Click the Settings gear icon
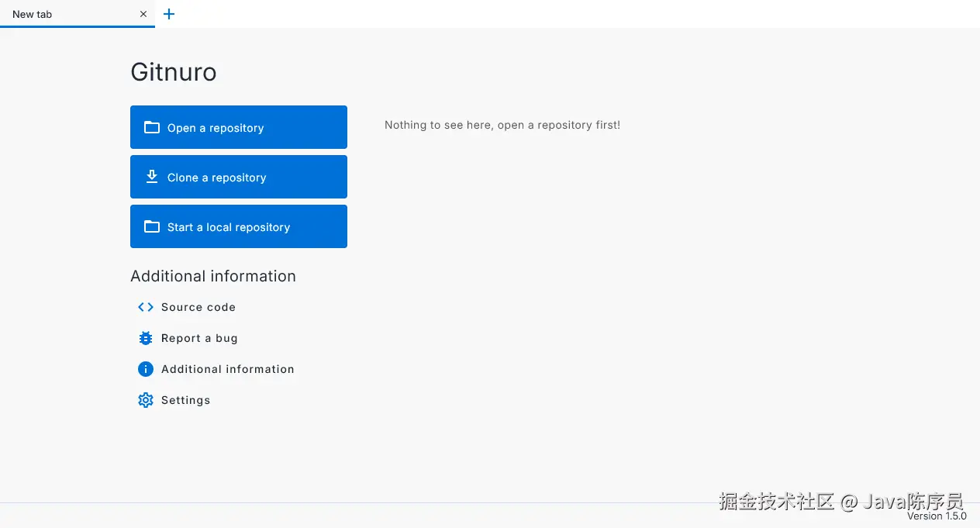This screenshot has height=528, width=980. tap(146, 400)
